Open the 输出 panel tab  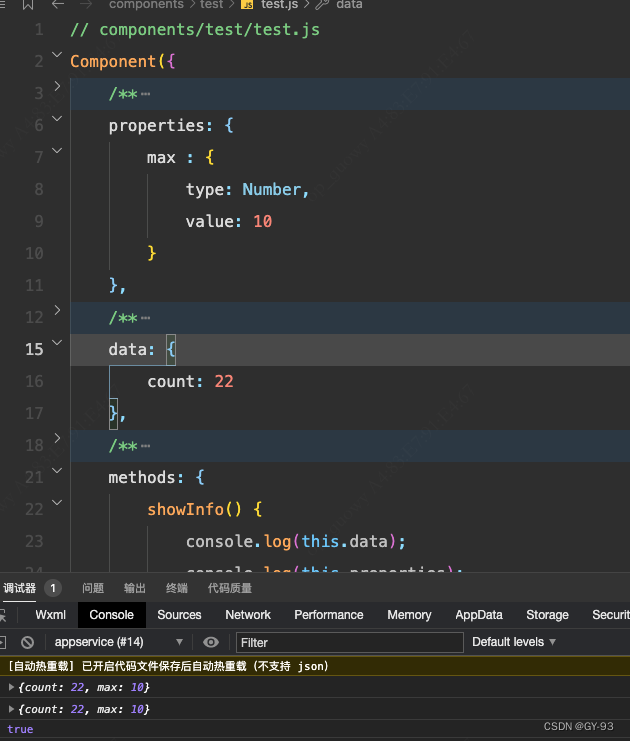coord(135,588)
